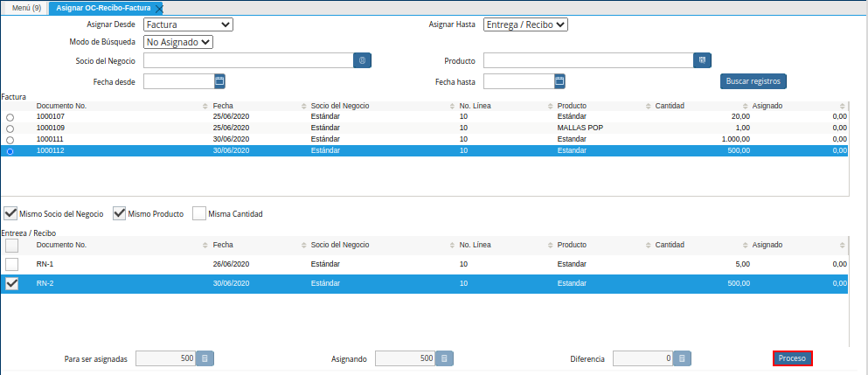The image size is (868, 375).
Task: Open Fecha hasta calendar picker
Action: pos(559,81)
